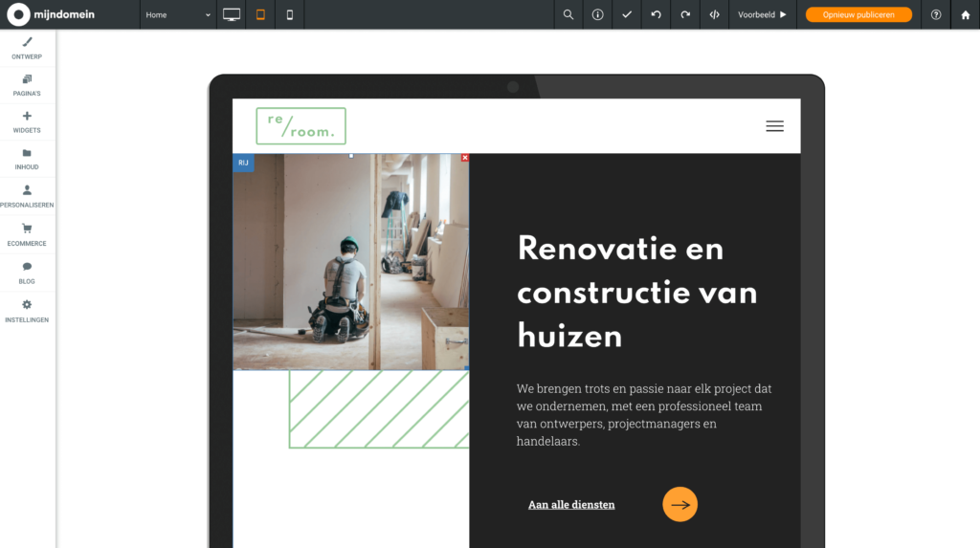Open the hamburger menu in site preview
This screenshot has width=980, height=548.
tap(774, 126)
